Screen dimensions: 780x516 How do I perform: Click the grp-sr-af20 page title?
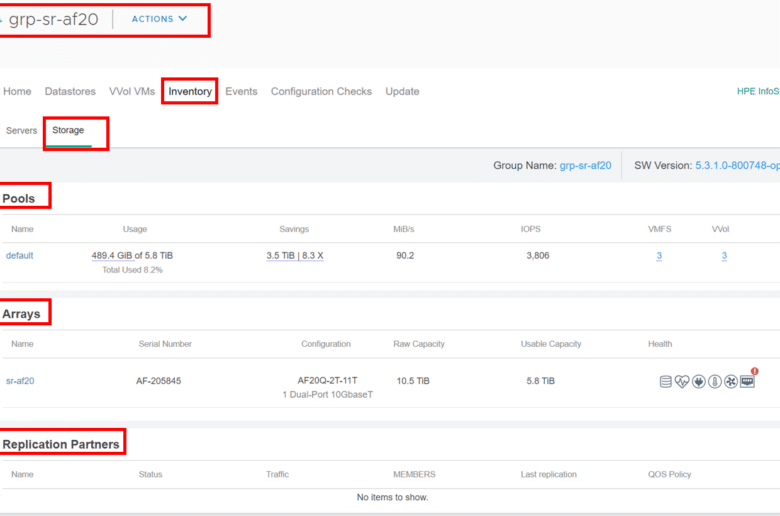tap(54, 19)
